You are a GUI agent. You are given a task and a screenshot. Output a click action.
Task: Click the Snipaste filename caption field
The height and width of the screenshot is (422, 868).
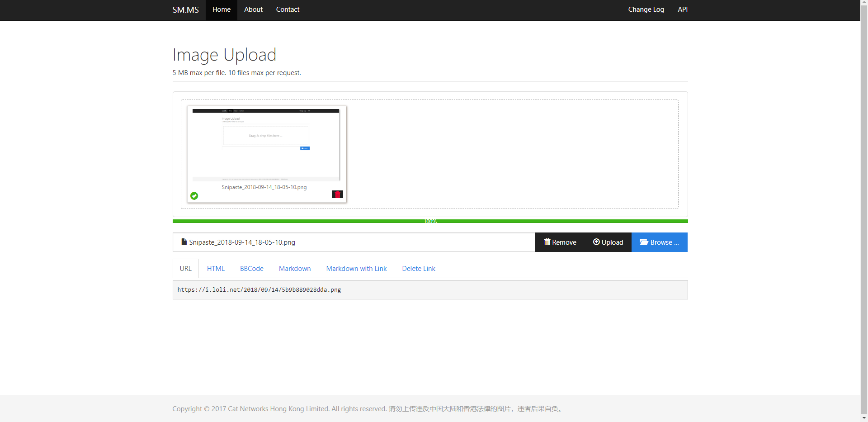coord(354,242)
